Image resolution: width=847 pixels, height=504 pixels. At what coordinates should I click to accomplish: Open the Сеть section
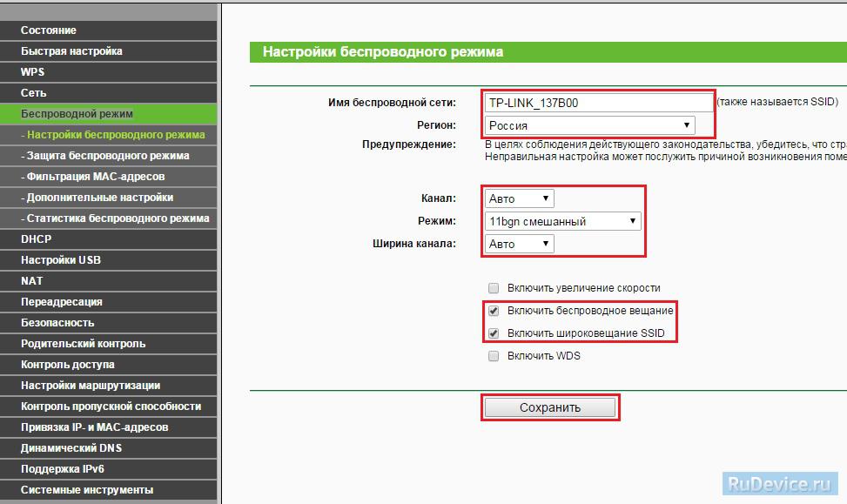pos(108,93)
